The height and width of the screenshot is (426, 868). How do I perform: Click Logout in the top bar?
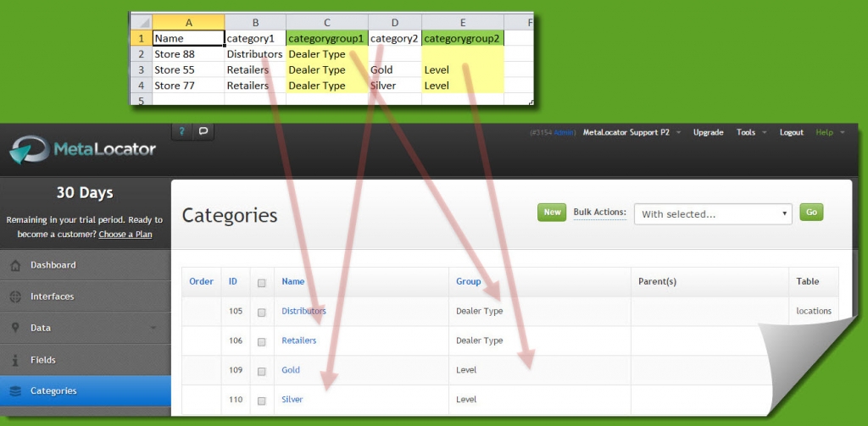click(x=792, y=133)
